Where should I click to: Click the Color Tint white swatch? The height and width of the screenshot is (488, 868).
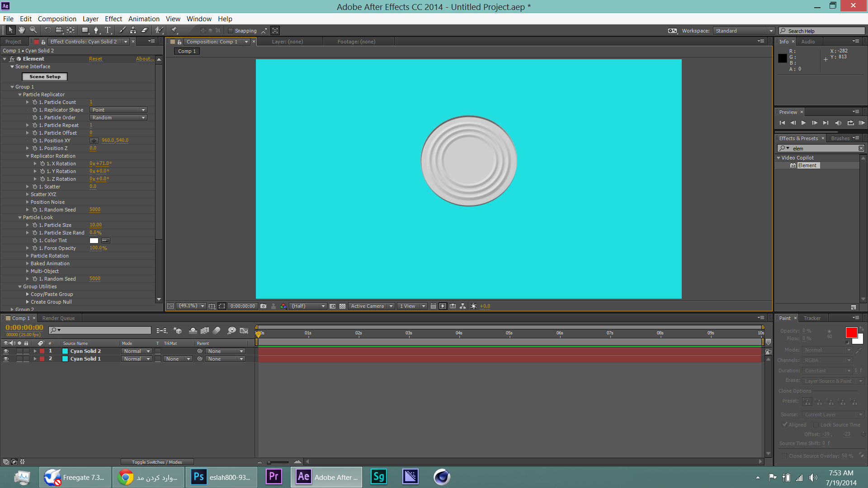coord(93,240)
